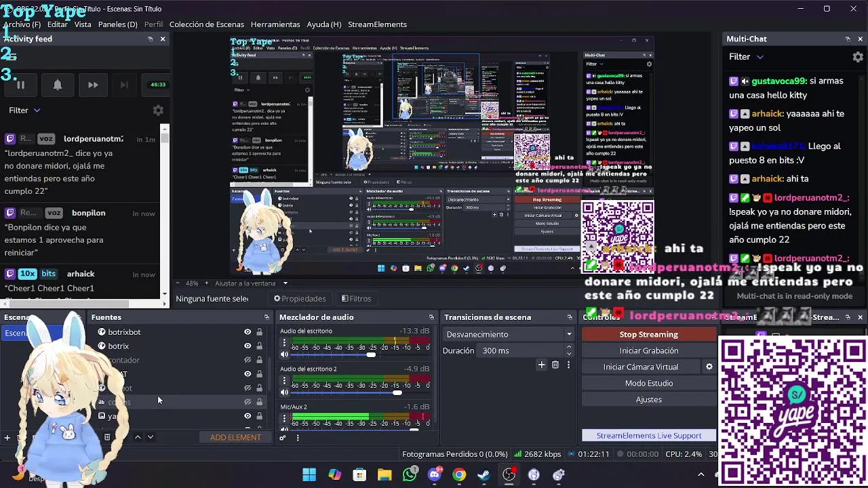Viewport: 868px width, 488px height.
Task: Open preview zoom Ajustar a la ventana dropdown
Action: tap(251, 283)
